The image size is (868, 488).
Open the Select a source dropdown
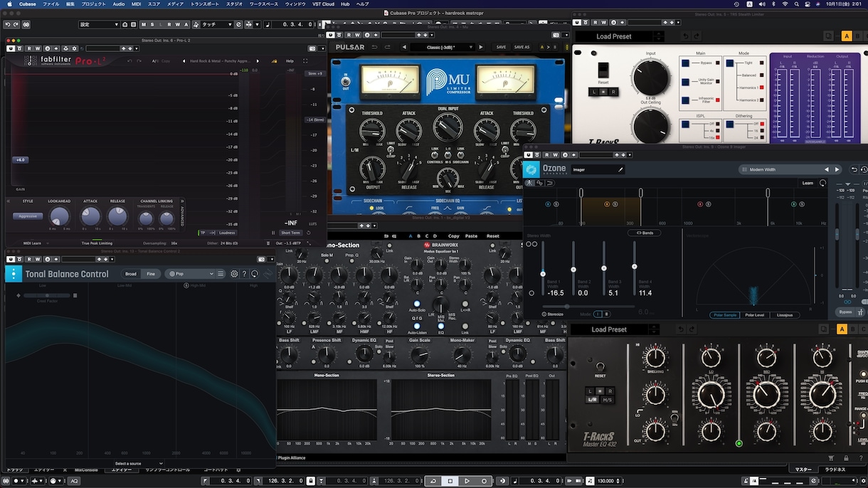pos(139,463)
